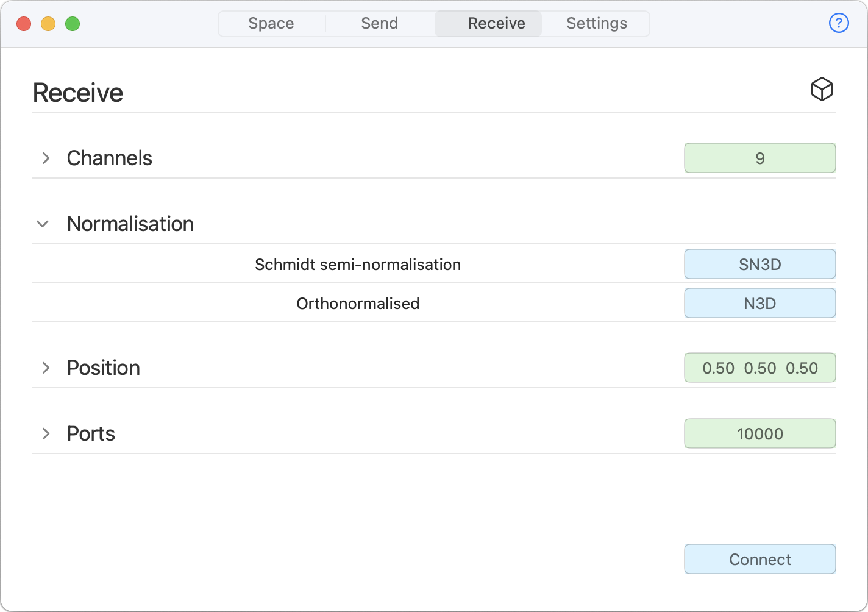Open help with the question mark icon
Screen dimensions: 868x612
point(839,23)
